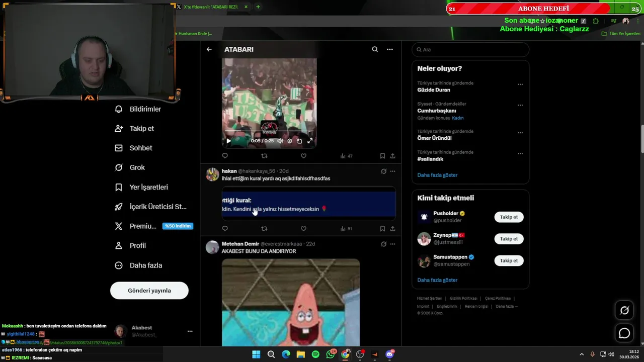The width and height of the screenshot is (644, 362).
Task: Click Grok icon on hakan's post
Action: [x=383, y=171]
